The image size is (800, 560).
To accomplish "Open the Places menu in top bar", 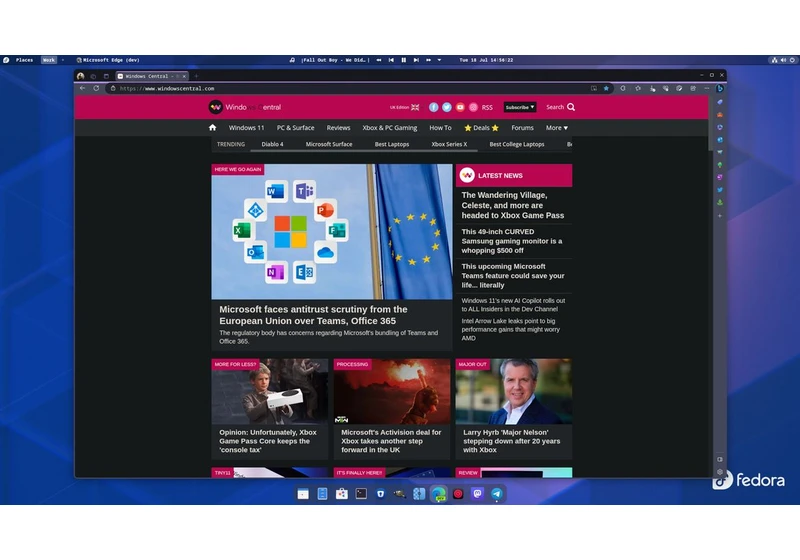I will tap(24, 60).
